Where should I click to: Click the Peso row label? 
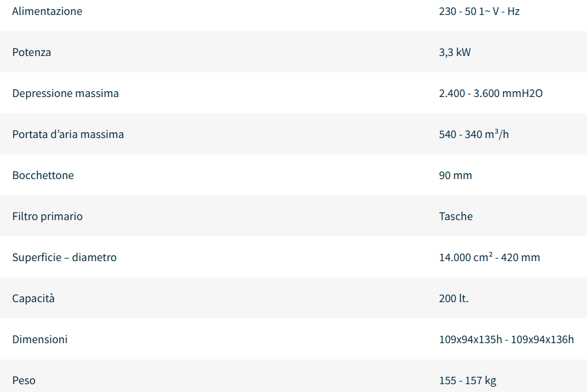click(x=23, y=381)
